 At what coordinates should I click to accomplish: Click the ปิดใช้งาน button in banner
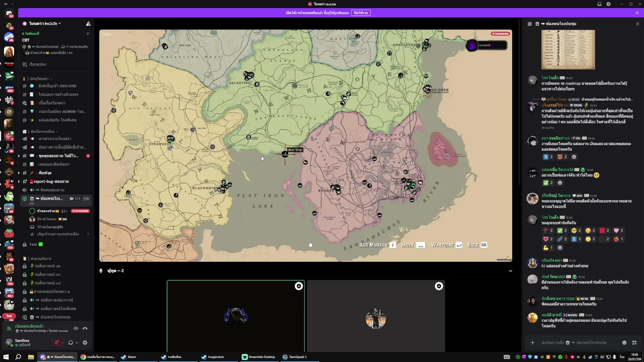coord(360,13)
